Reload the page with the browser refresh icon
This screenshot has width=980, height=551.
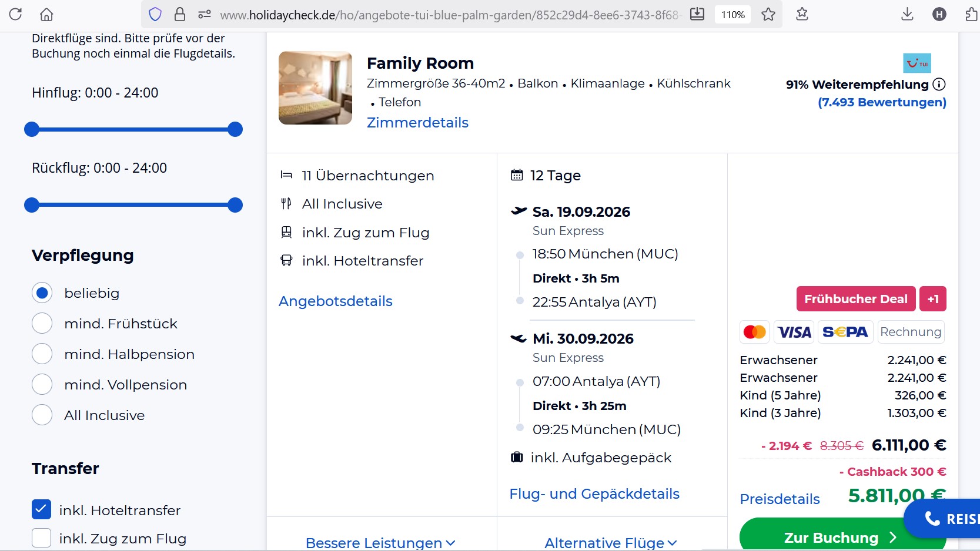[x=16, y=14]
